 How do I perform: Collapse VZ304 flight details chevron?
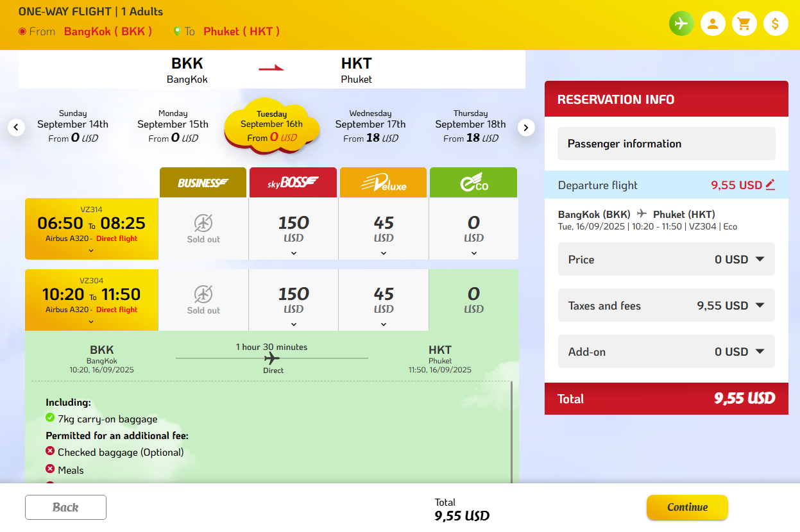(x=91, y=322)
